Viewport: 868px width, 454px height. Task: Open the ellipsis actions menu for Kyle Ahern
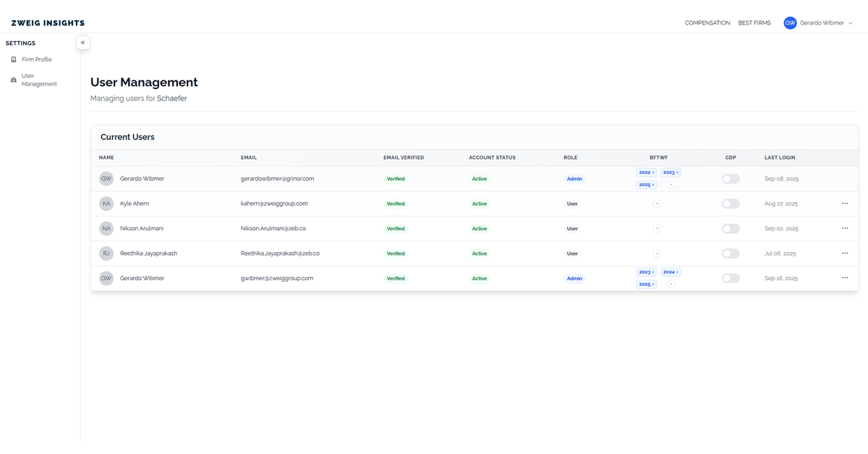(844, 203)
